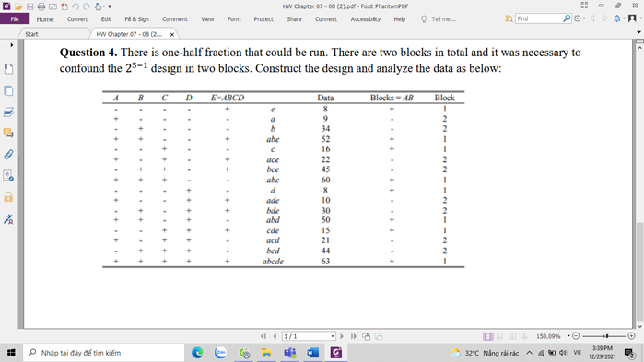Open the Bookmarks panel
Image resolution: width=644 pixels, height=362 pixels.
tap(8, 69)
